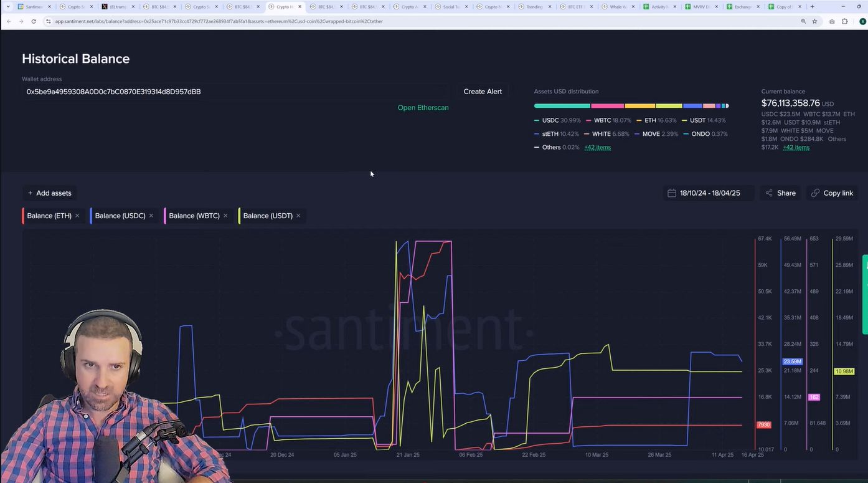Expand +42 items under current balance
Screen dimensions: 868x483
pos(796,148)
